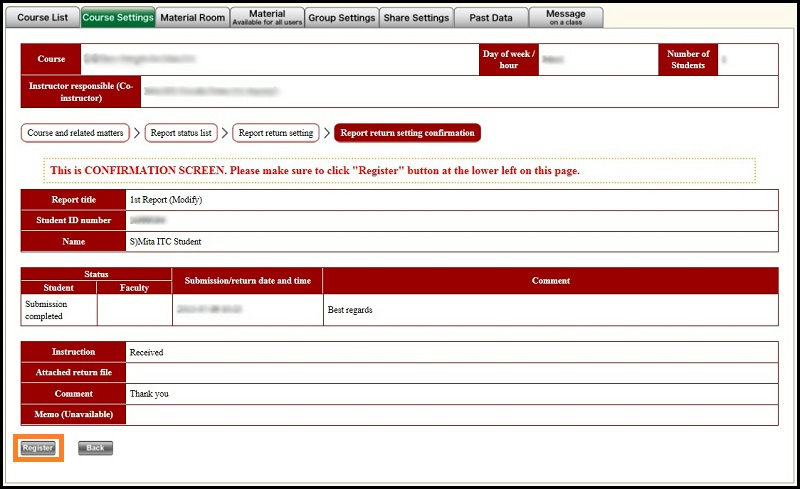Go to the Group Settings tab
800x489 pixels.
pyautogui.click(x=341, y=17)
